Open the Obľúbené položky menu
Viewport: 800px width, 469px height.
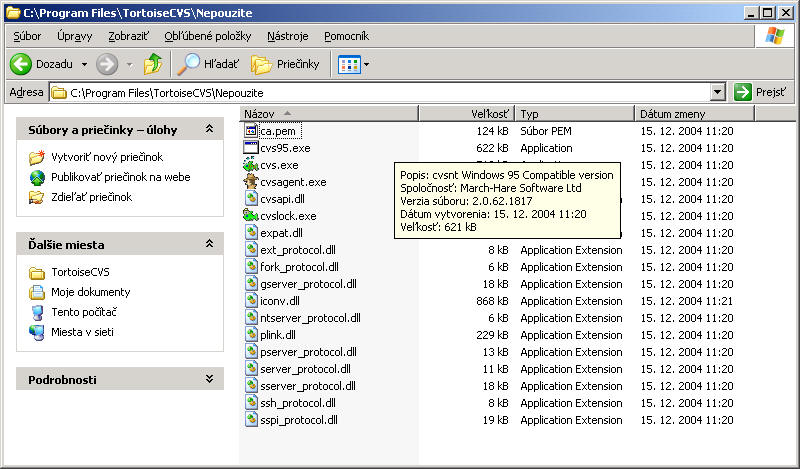(208, 36)
